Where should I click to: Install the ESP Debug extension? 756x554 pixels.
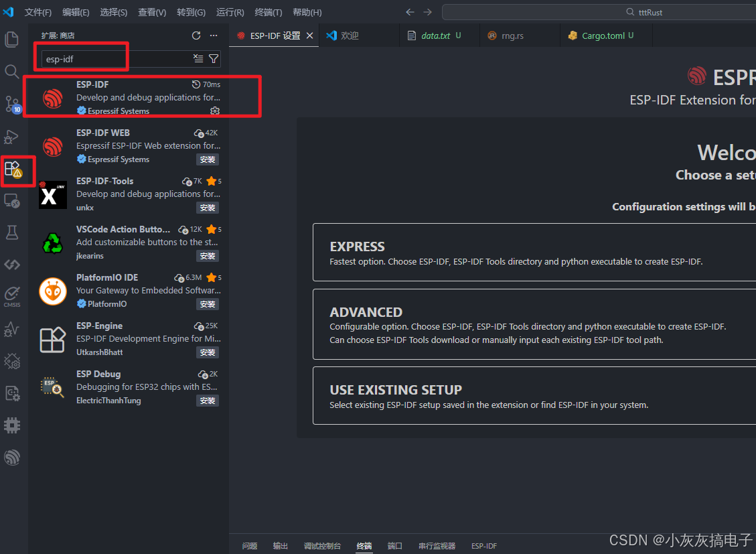pyautogui.click(x=208, y=401)
